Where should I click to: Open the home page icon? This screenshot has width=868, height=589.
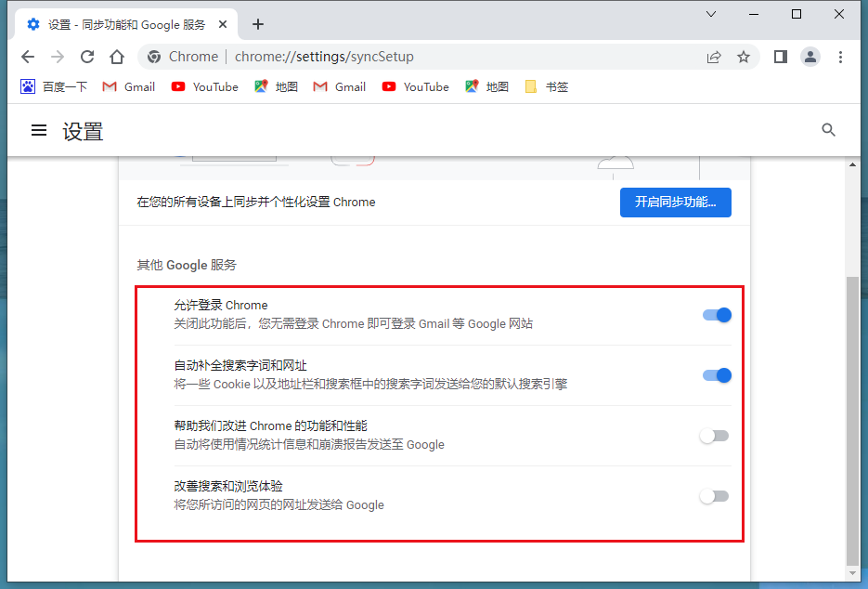[117, 57]
